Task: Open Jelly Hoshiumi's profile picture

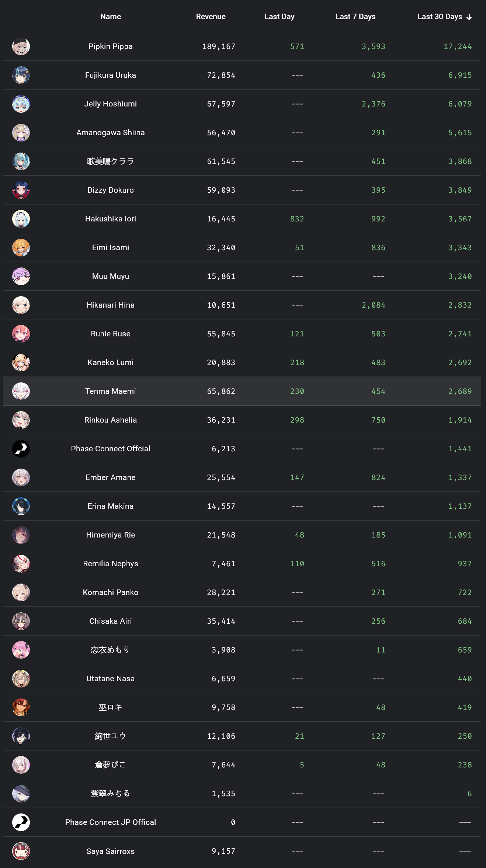Action: point(21,104)
